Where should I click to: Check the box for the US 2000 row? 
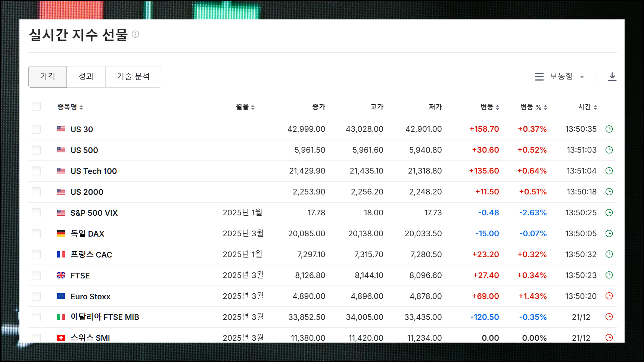(36, 192)
